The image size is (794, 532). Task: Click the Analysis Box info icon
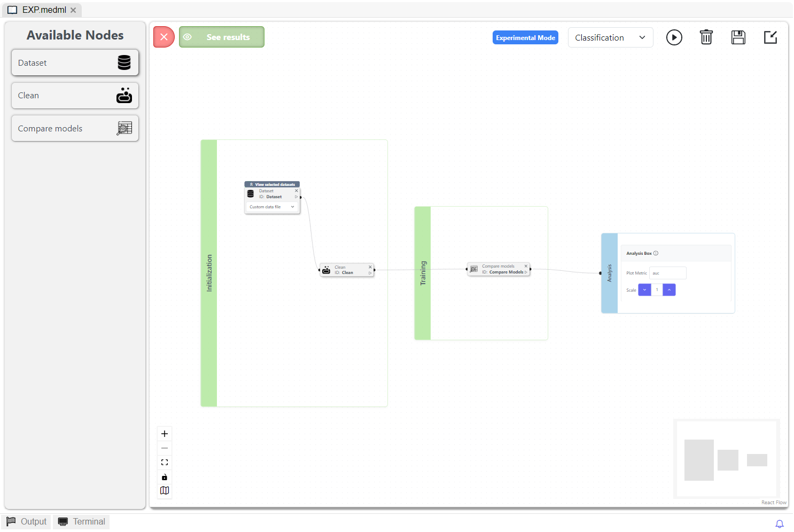pyautogui.click(x=656, y=253)
